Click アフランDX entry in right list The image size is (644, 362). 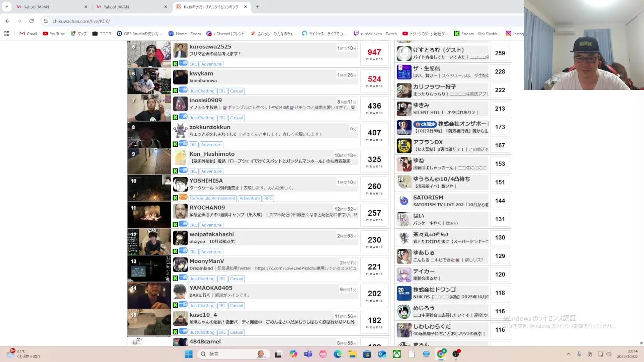tap(443, 145)
